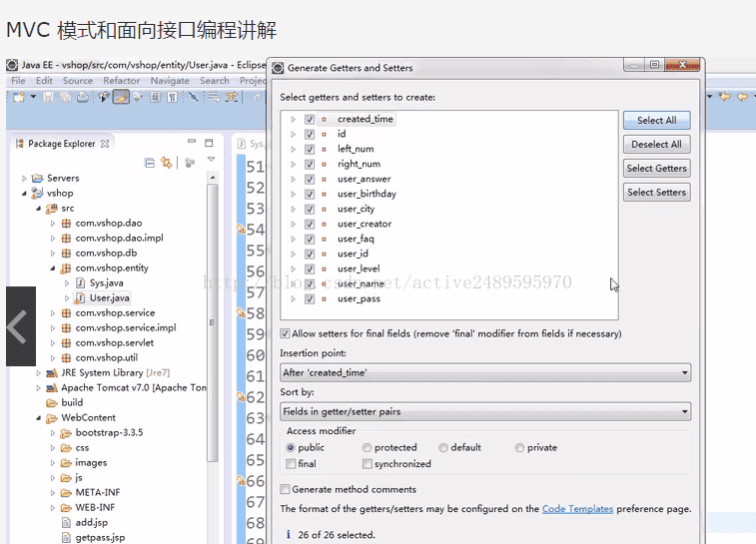756x544 pixels.
Task: Click the Save icon in Eclipse toolbar
Action: pyautogui.click(x=48, y=97)
